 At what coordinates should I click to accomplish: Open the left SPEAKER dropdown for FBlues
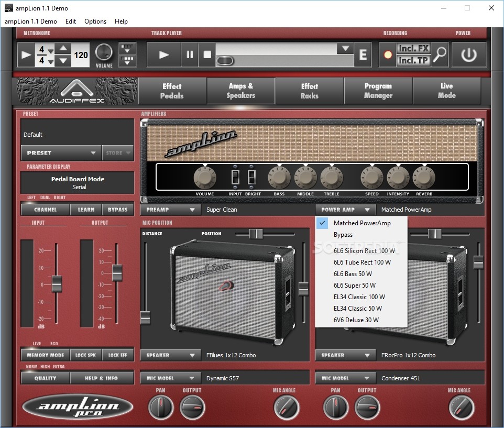click(170, 355)
